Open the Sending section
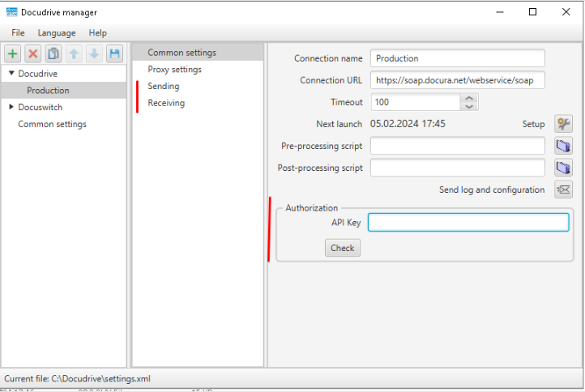The width and height of the screenshot is (585, 392). point(198,86)
